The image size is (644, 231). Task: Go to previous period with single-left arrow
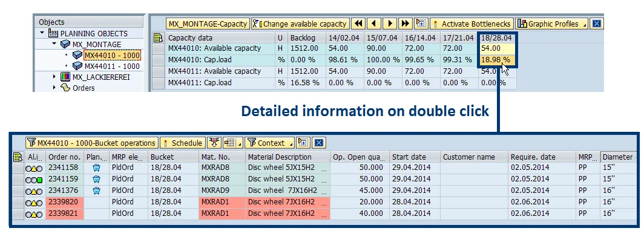(374, 24)
